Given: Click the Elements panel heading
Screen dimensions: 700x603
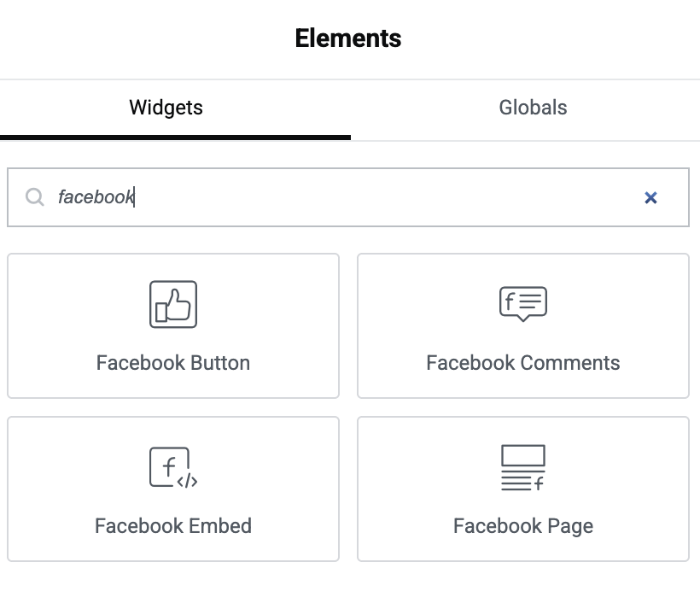Looking at the screenshot, I should click(348, 38).
